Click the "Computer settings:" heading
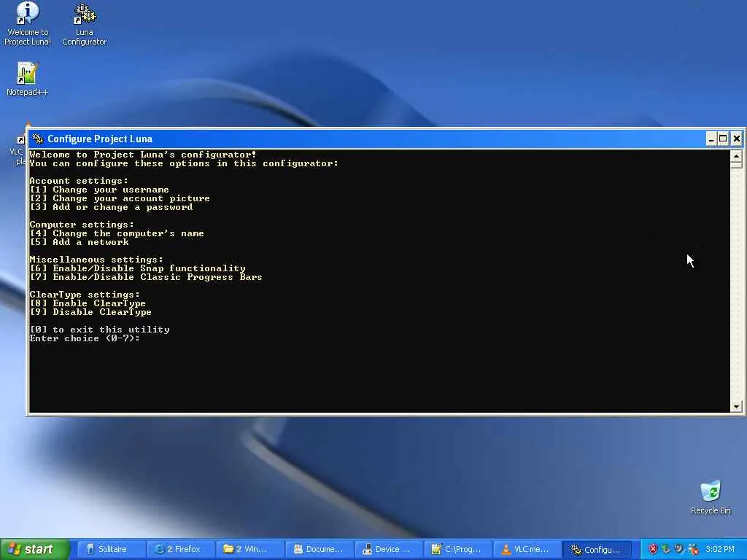The height and width of the screenshot is (560, 747). point(82,225)
